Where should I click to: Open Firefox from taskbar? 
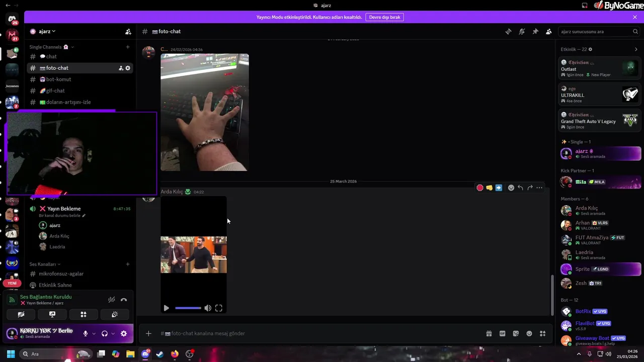click(175, 354)
